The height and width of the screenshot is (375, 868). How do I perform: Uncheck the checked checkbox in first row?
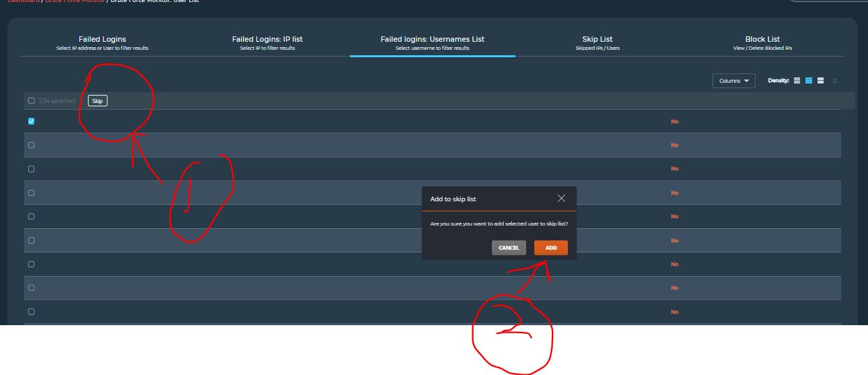coord(31,121)
